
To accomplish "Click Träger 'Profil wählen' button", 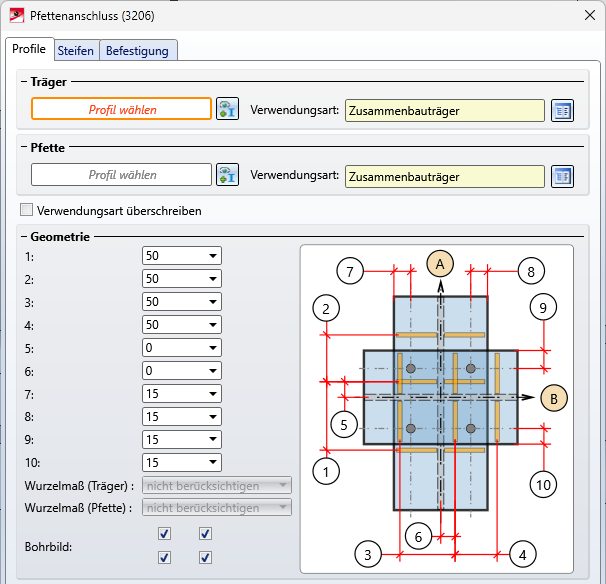I will point(121,109).
